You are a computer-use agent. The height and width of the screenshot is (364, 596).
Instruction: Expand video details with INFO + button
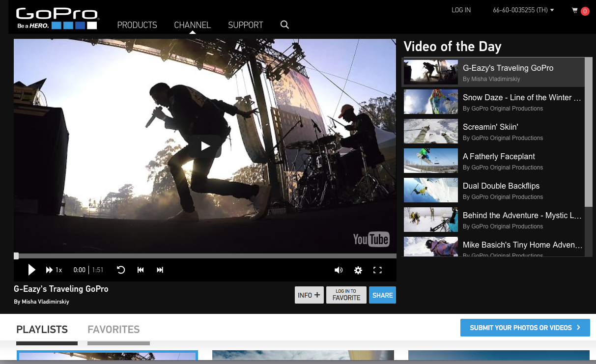pyautogui.click(x=309, y=295)
